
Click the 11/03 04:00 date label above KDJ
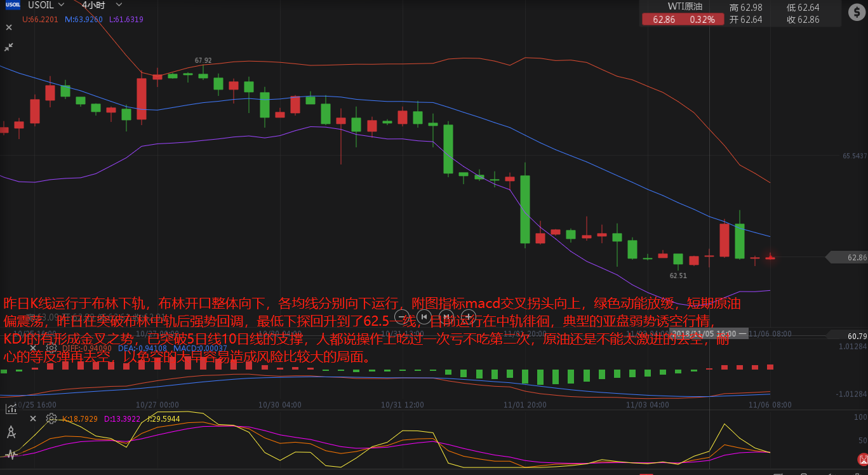coord(647,405)
